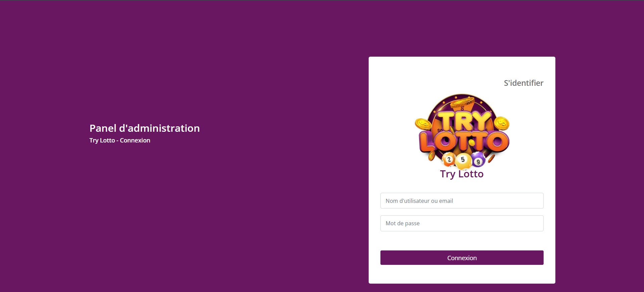Focus the Mot de passe field
644x292 pixels.
[462, 223]
